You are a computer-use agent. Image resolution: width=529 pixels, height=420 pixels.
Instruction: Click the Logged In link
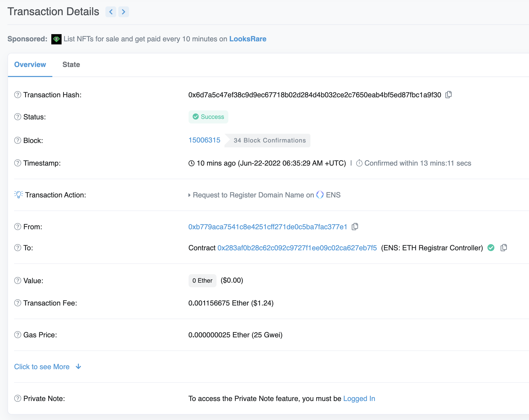pos(359,398)
